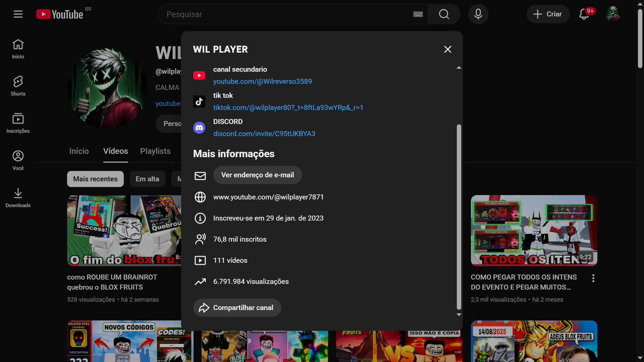Close the WIL PLAYER info dialog
The width and height of the screenshot is (644, 362).
pyautogui.click(x=448, y=49)
